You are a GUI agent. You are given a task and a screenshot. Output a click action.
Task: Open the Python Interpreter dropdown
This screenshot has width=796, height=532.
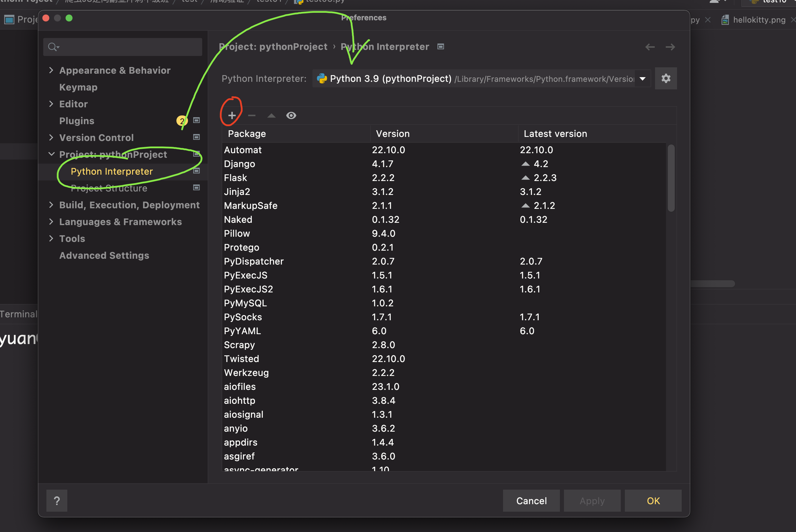pos(642,79)
